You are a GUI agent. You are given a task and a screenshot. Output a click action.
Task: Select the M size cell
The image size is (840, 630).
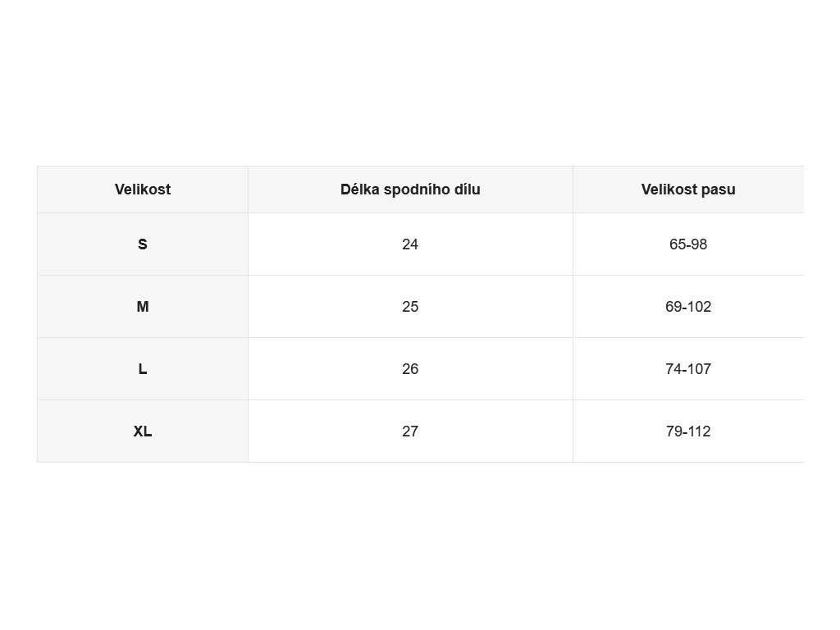[x=143, y=307]
